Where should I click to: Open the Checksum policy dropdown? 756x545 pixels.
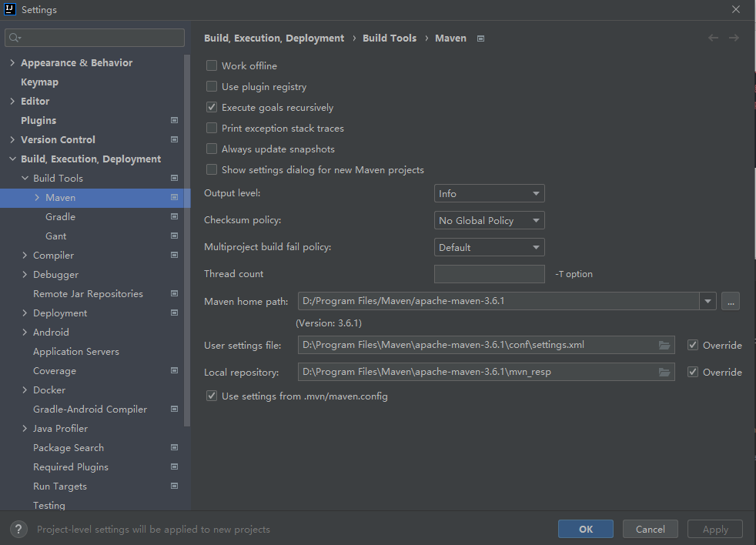[490, 220]
